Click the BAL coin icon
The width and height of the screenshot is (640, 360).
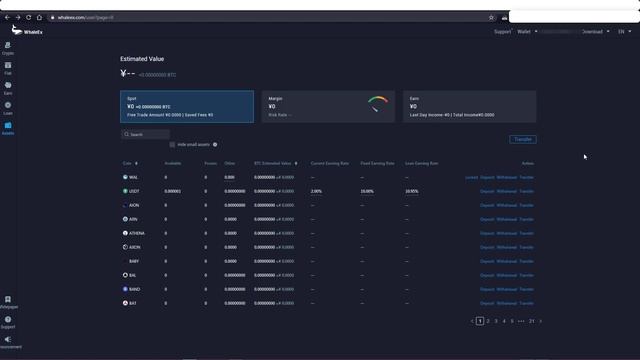pyautogui.click(x=125, y=275)
